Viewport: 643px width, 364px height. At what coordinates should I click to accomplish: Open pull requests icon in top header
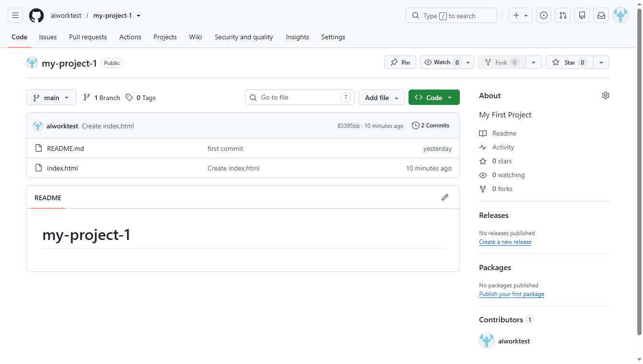point(563,15)
